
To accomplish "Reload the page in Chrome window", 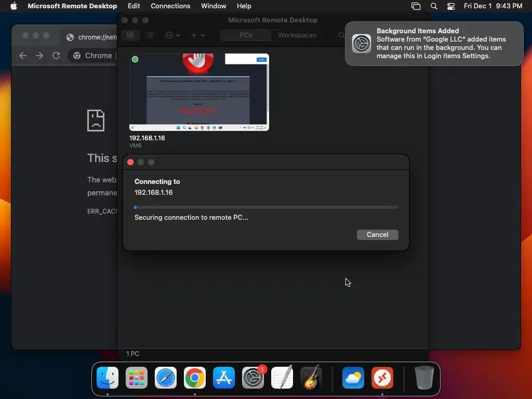I will [56, 56].
